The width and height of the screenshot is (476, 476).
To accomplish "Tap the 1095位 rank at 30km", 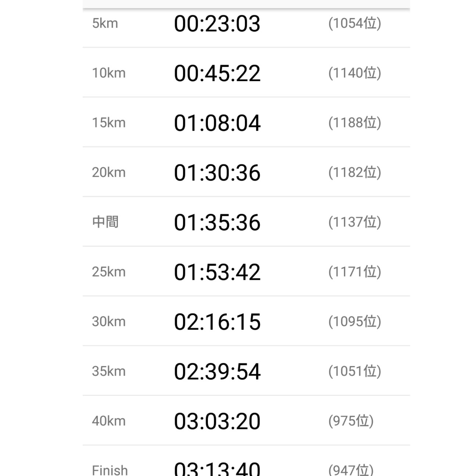I will point(354,322).
